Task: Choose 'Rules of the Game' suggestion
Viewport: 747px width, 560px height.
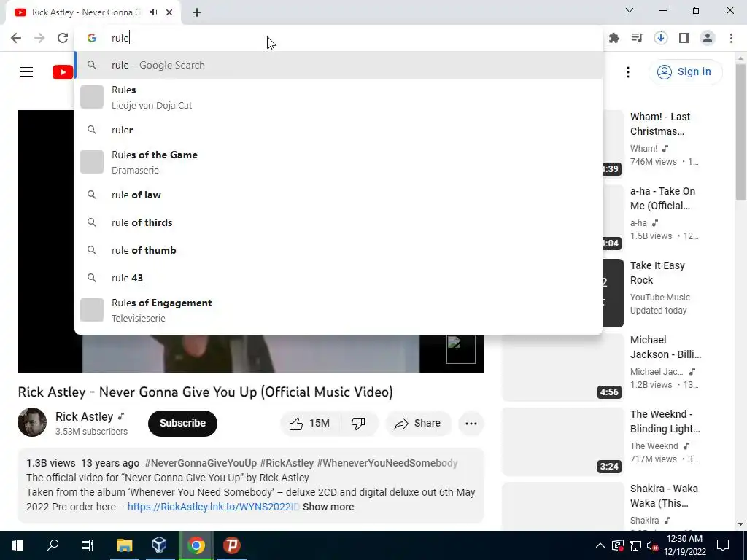Action: click(x=338, y=162)
